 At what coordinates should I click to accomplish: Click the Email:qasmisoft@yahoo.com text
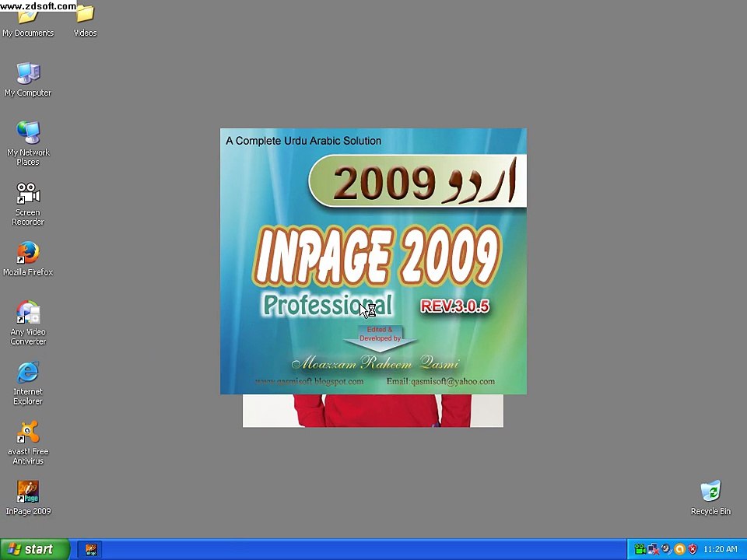point(440,381)
